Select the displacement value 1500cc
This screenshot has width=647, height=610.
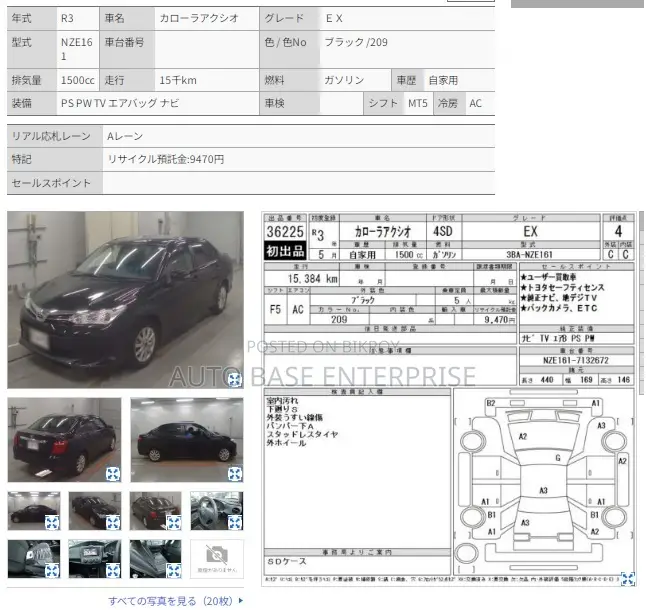[78, 80]
